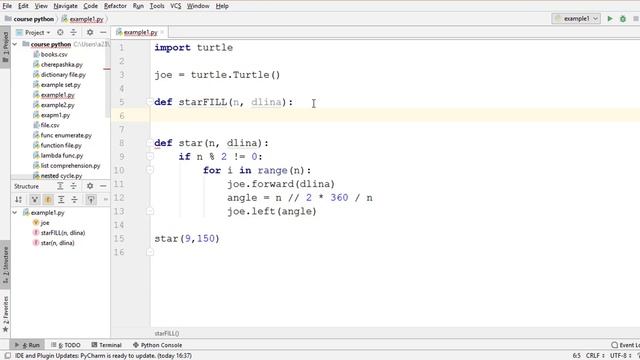Open the Refactor menu
This screenshot has width=640, height=360.
click(115, 6)
